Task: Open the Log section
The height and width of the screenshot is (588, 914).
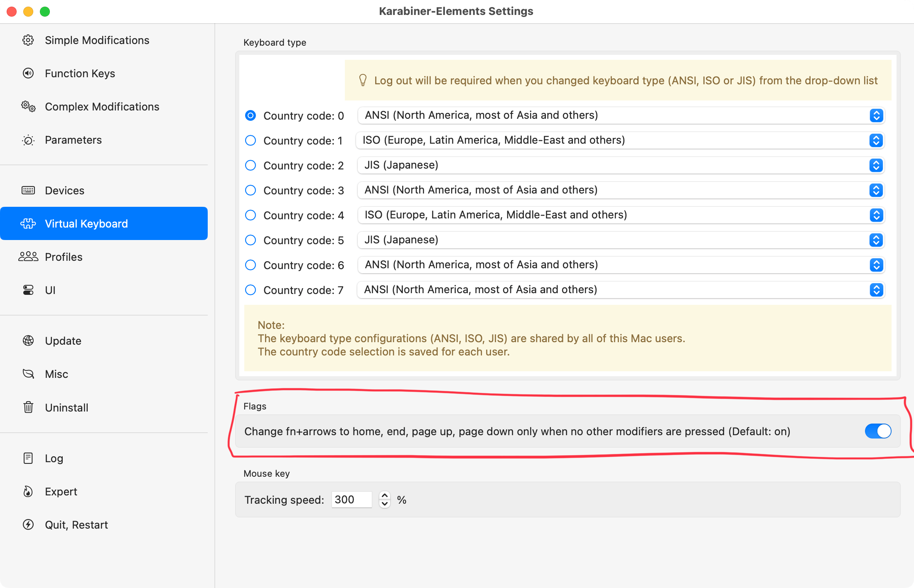Action: [x=54, y=458]
